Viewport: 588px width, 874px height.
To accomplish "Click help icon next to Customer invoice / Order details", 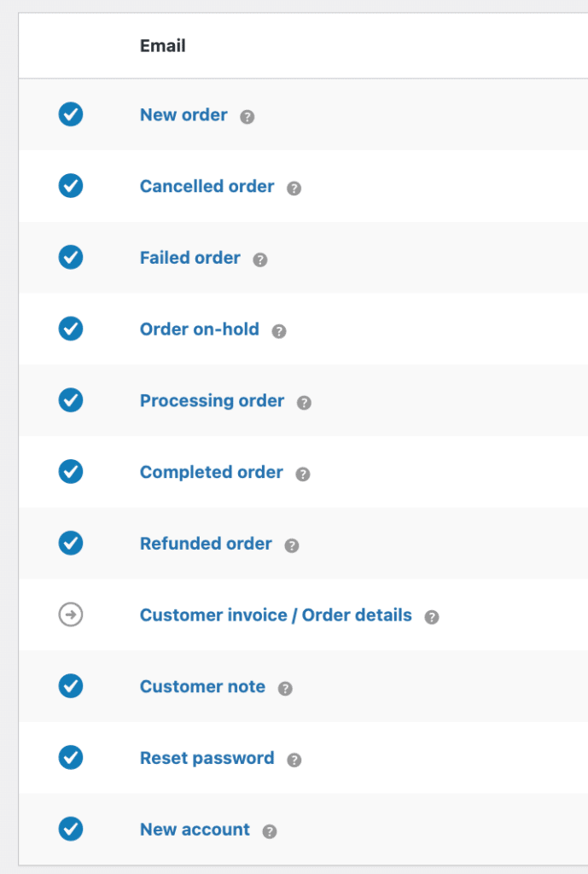I will click(431, 616).
